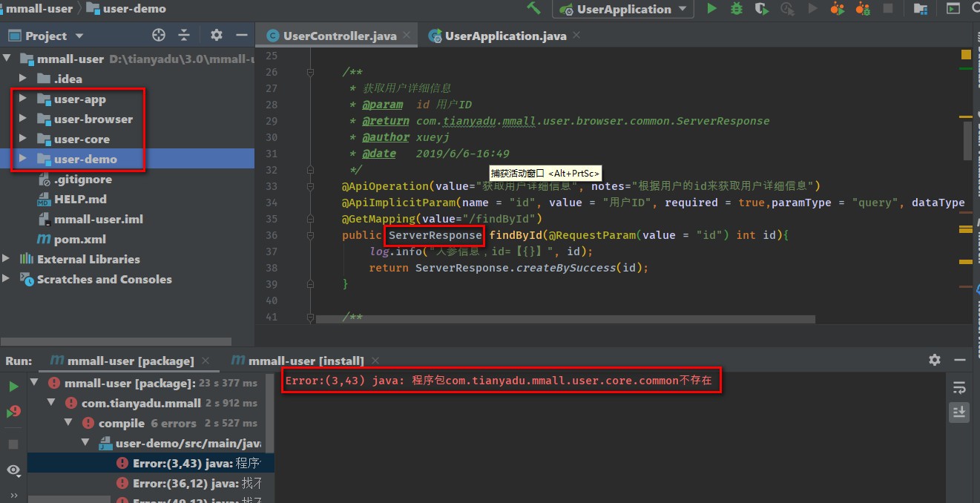Screen dimensions: 980x503
Task: Expand Scratches and Consoles node
Action: [x=7, y=279]
